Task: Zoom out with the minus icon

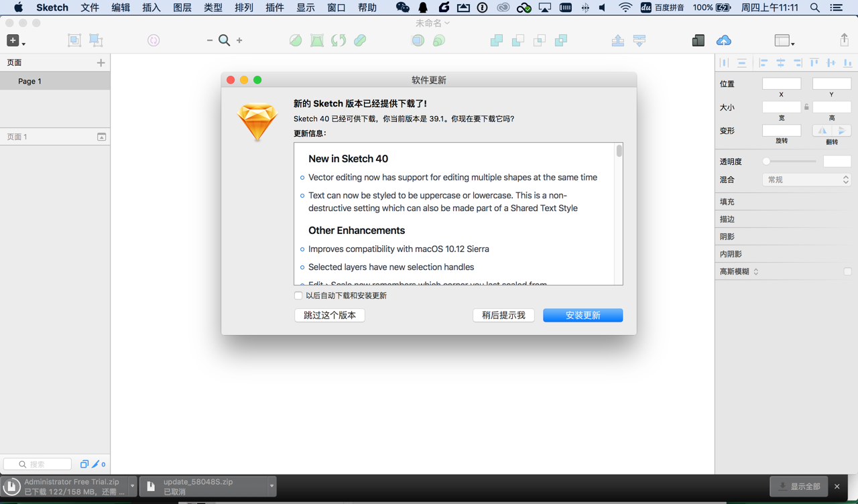Action: [x=210, y=41]
